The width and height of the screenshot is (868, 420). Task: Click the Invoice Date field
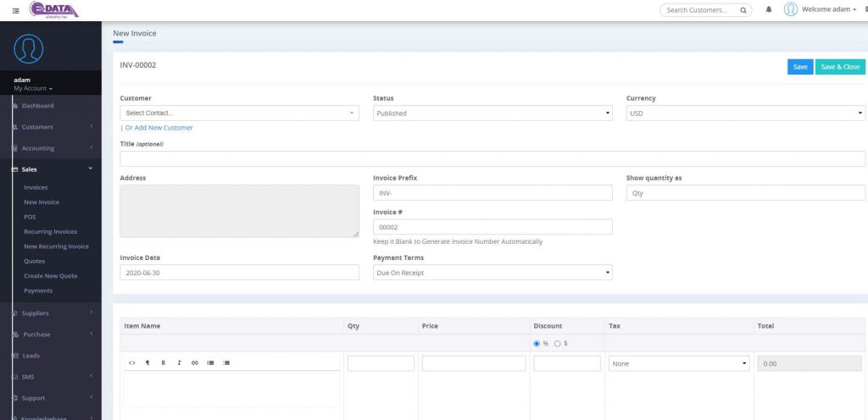click(x=239, y=273)
